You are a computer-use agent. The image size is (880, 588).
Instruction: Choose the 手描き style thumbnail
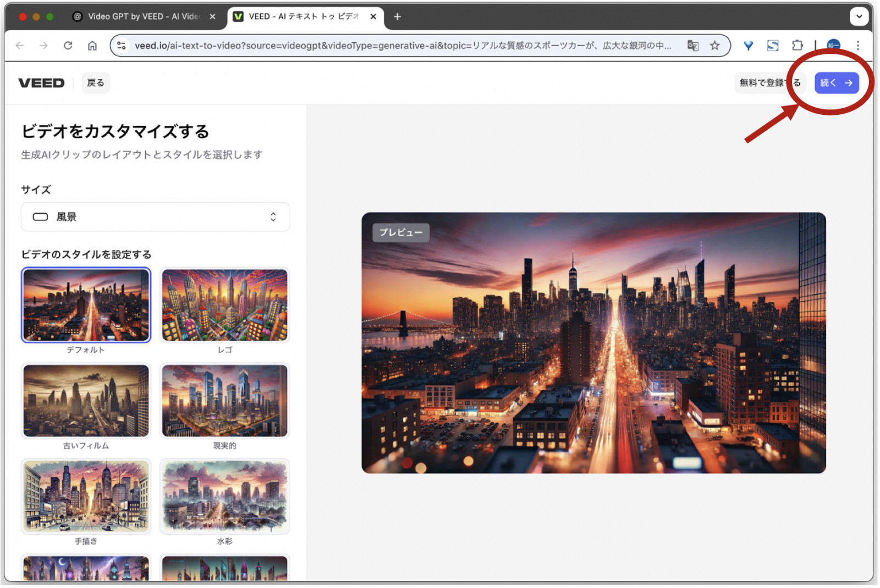[86, 497]
